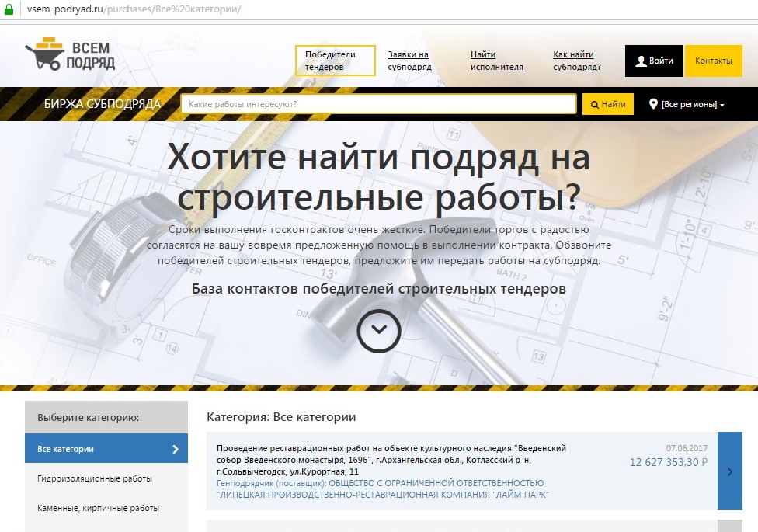Go to Заявки на субподряд page

click(x=409, y=61)
